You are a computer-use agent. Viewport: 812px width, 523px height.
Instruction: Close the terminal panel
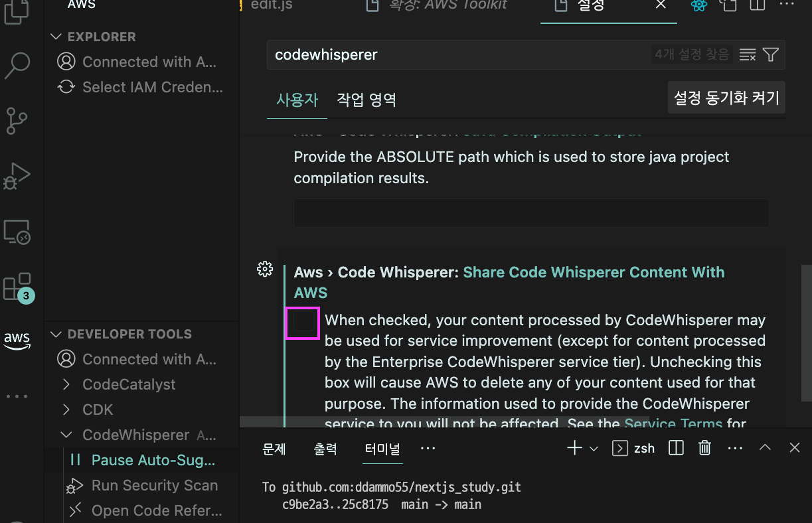tap(795, 448)
